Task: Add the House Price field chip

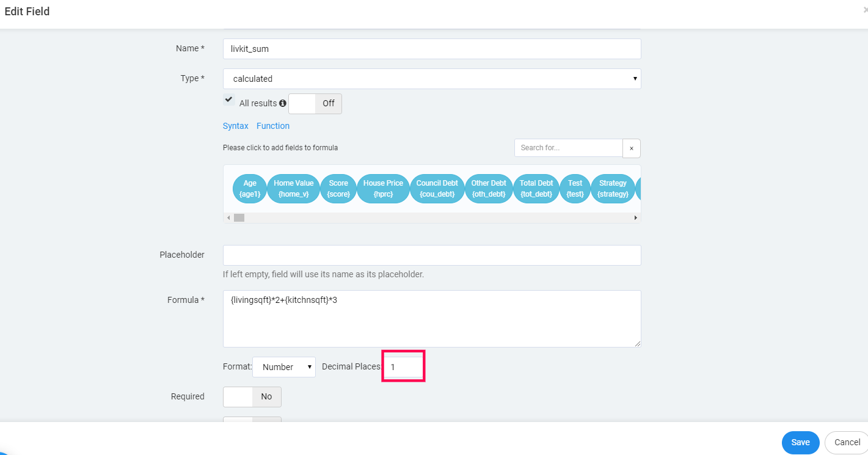Action: (x=383, y=189)
